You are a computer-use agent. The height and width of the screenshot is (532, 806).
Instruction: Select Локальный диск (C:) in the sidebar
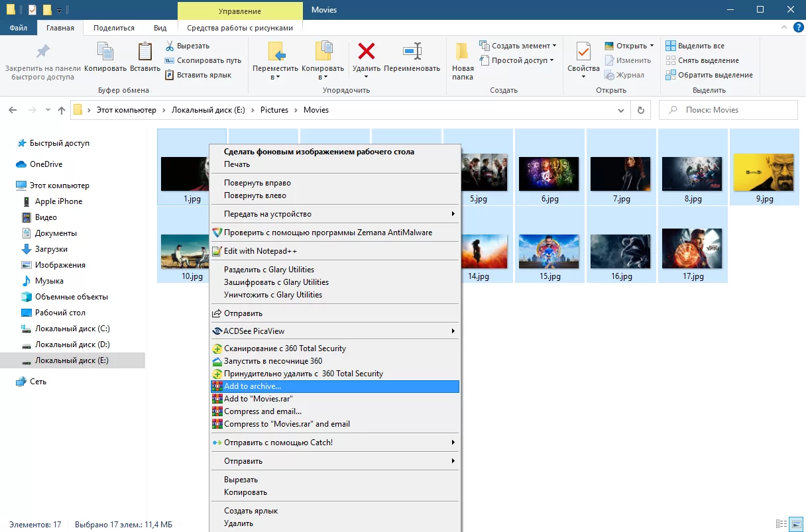tap(66, 329)
